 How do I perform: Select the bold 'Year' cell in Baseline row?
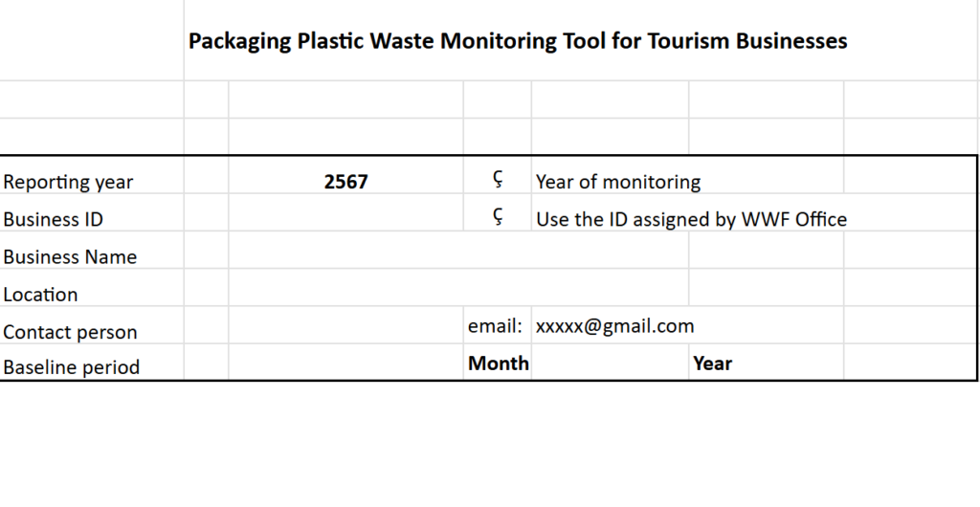pyautogui.click(x=713, y=364)
